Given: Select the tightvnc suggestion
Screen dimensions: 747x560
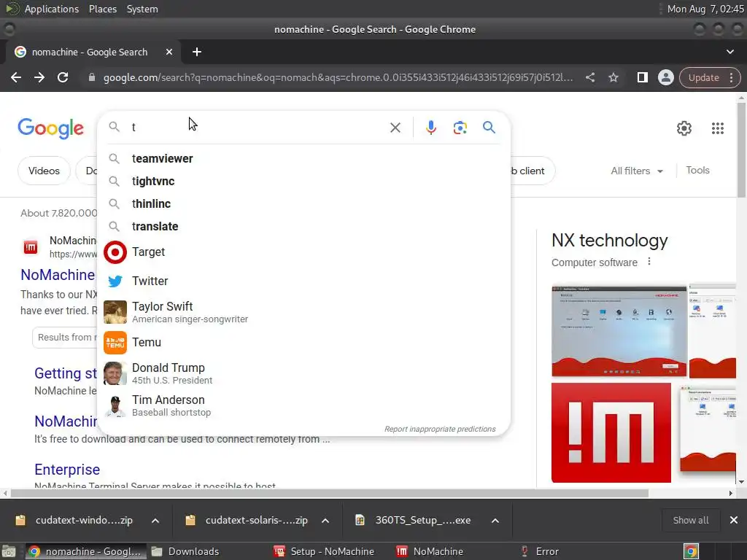Looking at the screenshot, I should pyautogui.click(x=304, y=181).
